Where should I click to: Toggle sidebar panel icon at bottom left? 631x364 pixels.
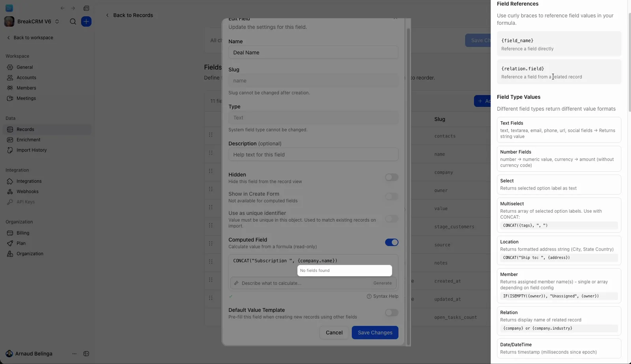(x=86, y=354)
